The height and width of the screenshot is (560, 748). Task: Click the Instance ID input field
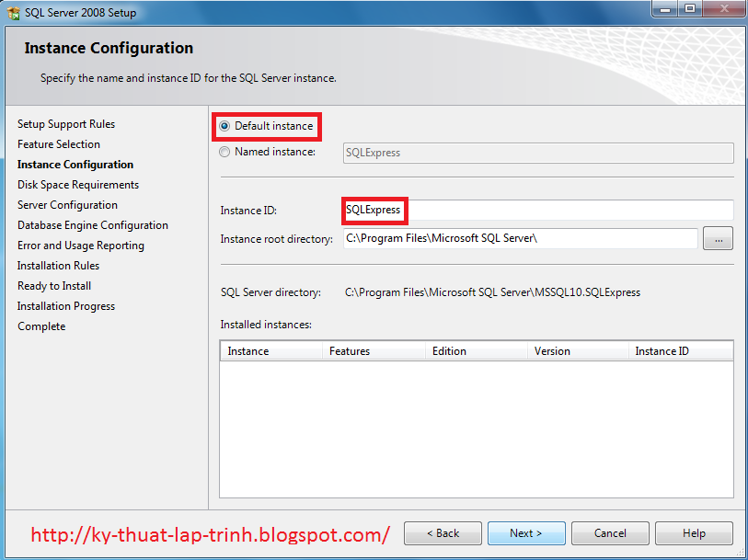point(538,211)
